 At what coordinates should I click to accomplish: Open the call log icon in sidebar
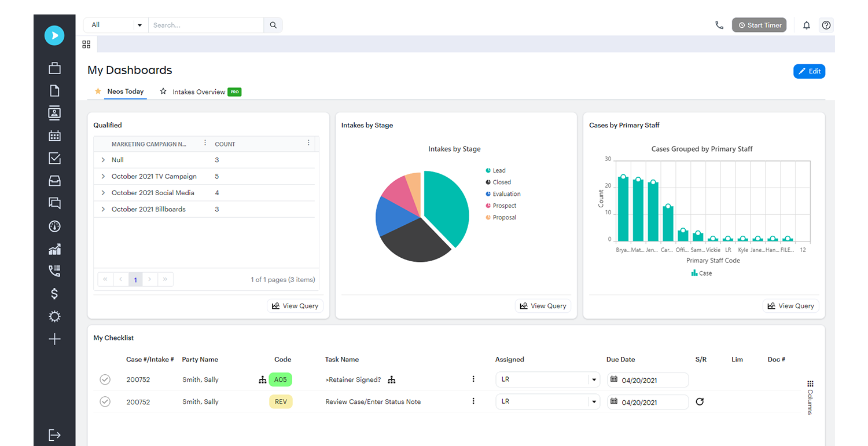(x=54, y=270)
